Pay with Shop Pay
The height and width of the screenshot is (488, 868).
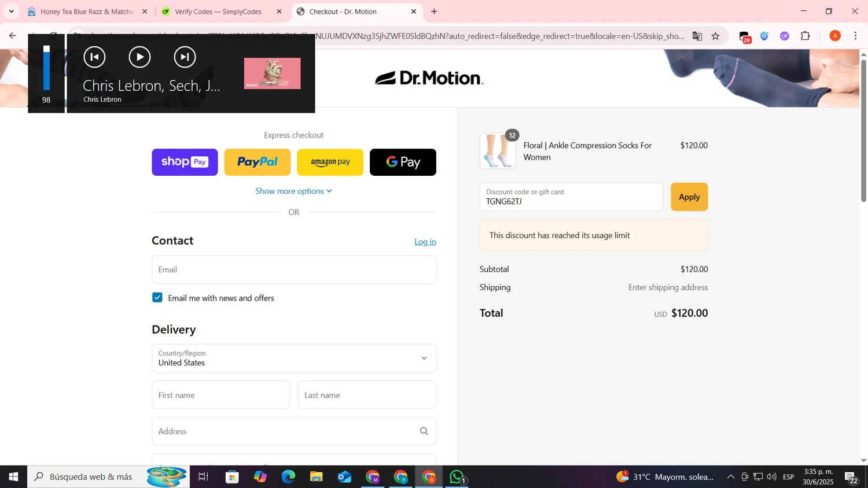click(185, 162)
